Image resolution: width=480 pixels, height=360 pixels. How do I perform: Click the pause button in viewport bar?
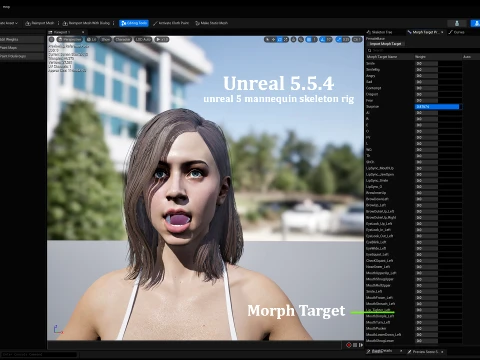(355, 345)
